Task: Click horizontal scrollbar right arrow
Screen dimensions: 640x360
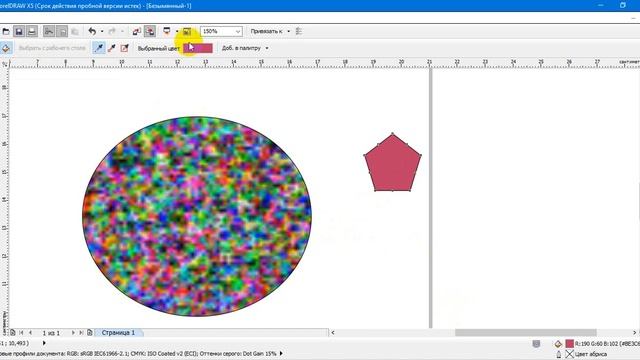Action: click(635, 333)
